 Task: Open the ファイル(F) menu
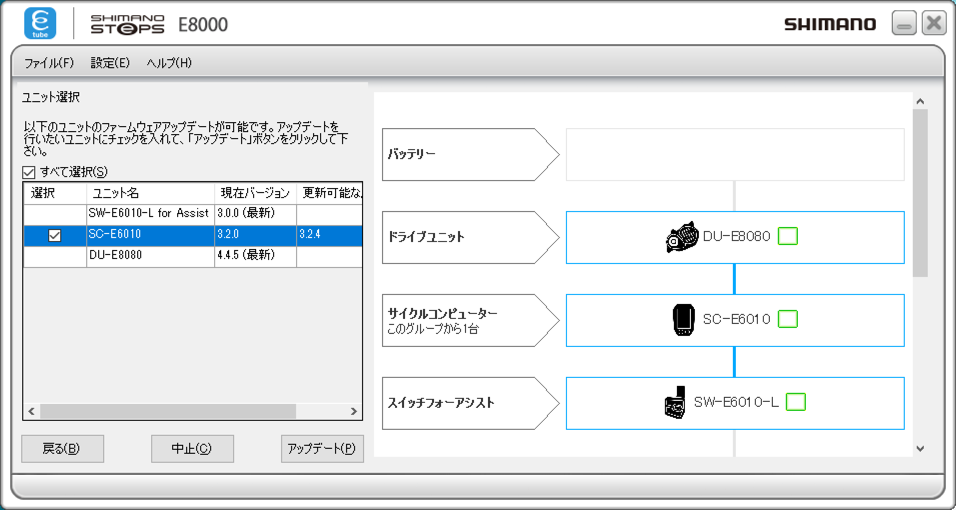point(49,63)
